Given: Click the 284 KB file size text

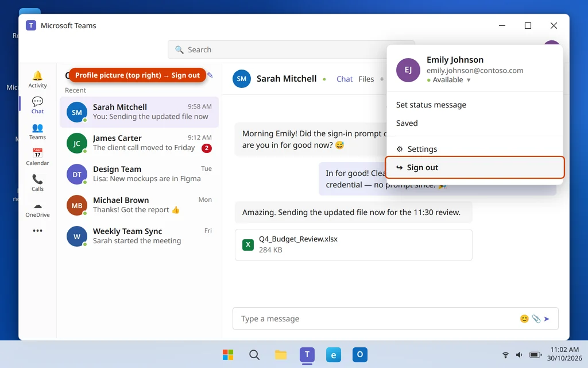Looking at the screenshot, I should (x=270, y=250).
